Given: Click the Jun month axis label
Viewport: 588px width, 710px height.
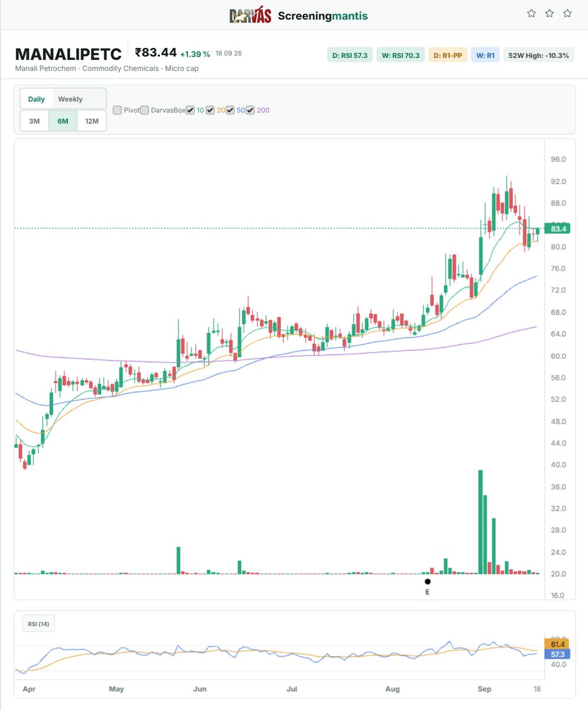Looking at the screenshot, I should [201, 689].
